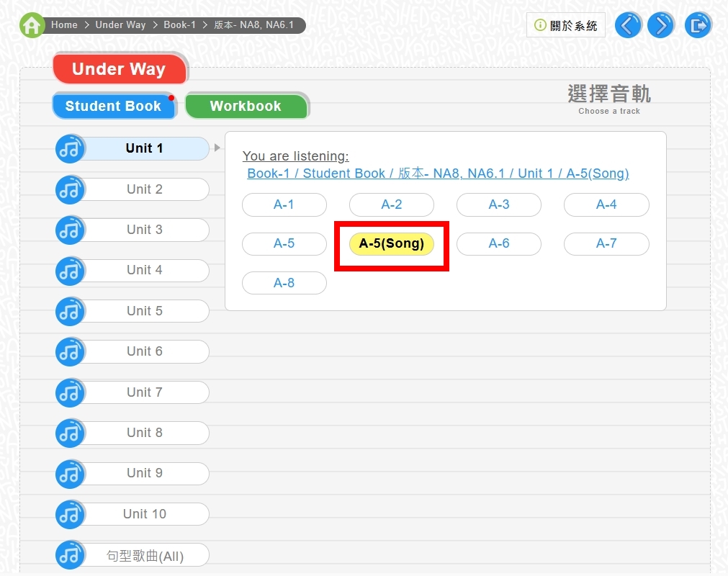Click the music icon beside Unit 5
Viewport: 728px width, 576px height.
click(70, 311)
